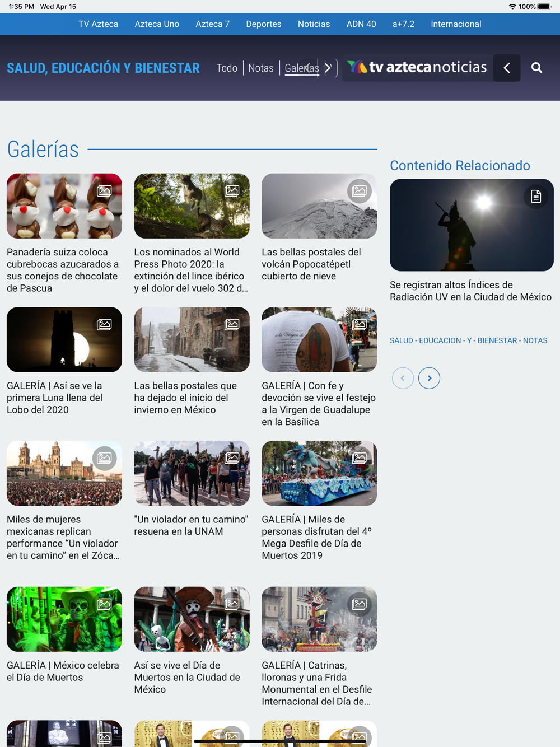Viewport: 560px width, 747px height.
Task: Tap gallery icon on UNAM performance image
Action: (232, 458)
